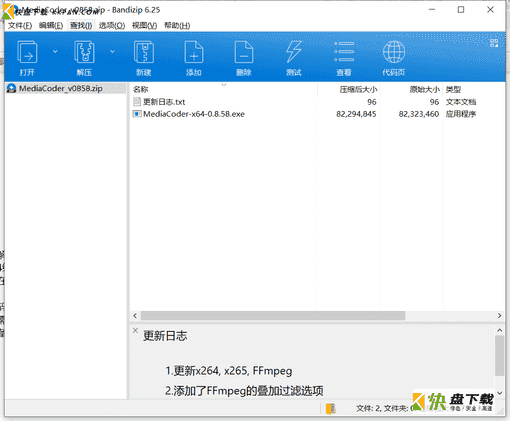Viewport: 510px width, 421px height.
Task: Click the horizontal scrollbar right arrow
Action: pyautogui.click(x=499, y=315)
